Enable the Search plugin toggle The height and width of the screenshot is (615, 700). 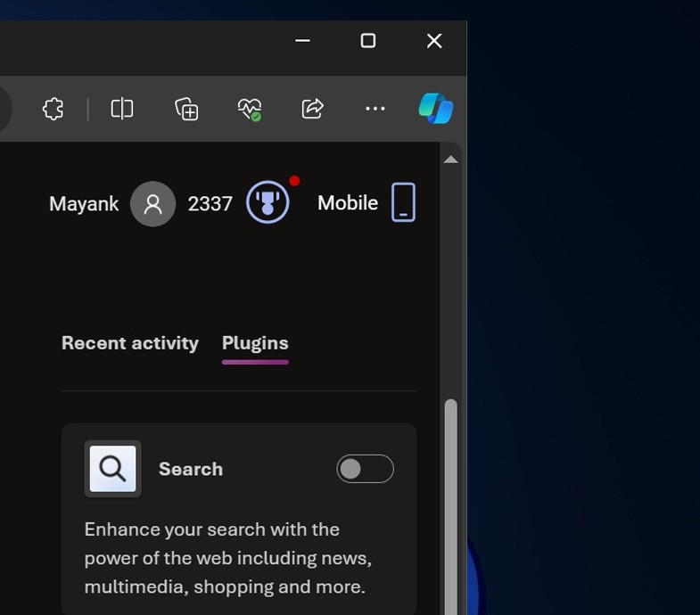point(366,469)
